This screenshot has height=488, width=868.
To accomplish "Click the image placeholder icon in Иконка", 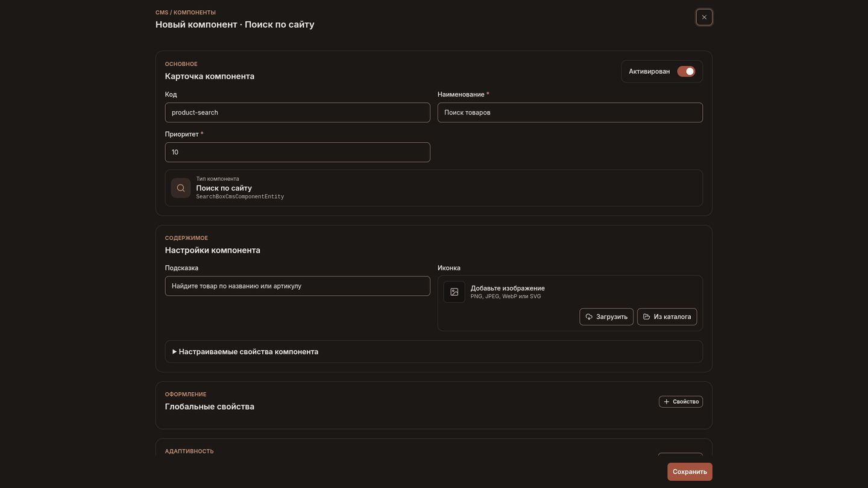I will [454, 292].
